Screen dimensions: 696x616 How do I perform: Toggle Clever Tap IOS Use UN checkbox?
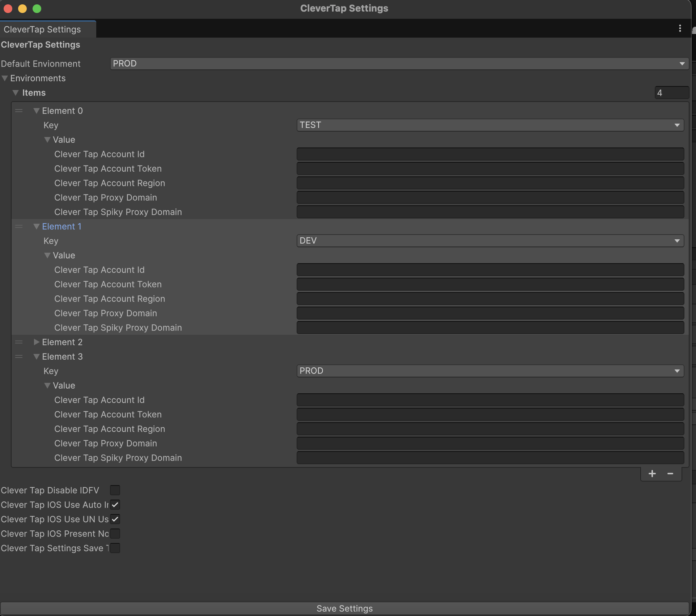point(115,519)
